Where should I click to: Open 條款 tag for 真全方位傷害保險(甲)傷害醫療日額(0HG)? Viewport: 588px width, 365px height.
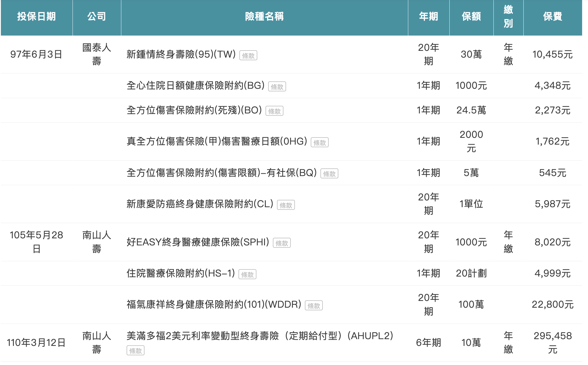tap(320, 143)
